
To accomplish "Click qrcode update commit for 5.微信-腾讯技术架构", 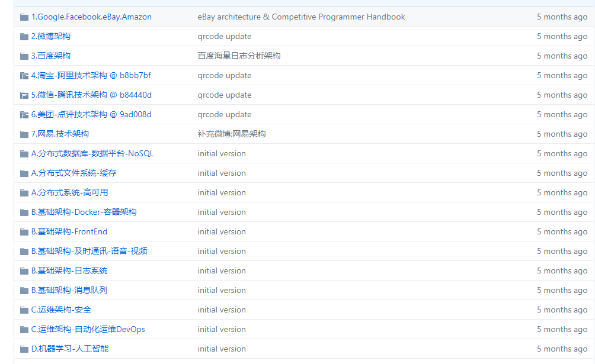I will click(225, 95).
